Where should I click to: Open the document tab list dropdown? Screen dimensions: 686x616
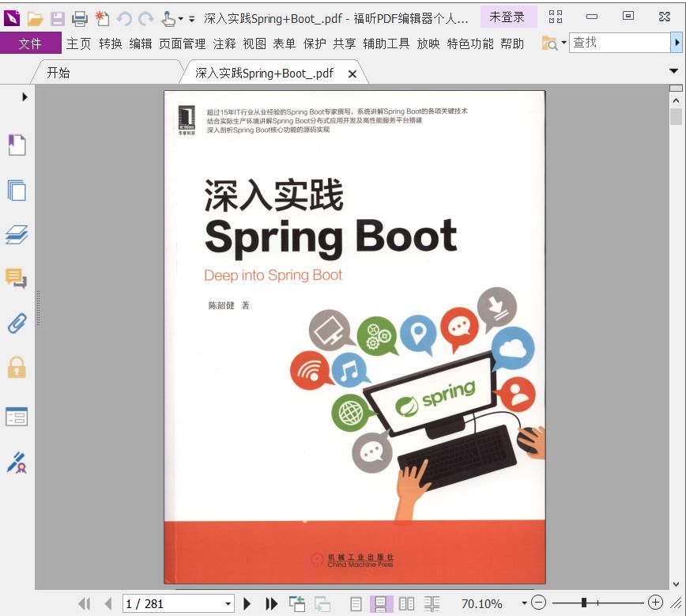673,71
